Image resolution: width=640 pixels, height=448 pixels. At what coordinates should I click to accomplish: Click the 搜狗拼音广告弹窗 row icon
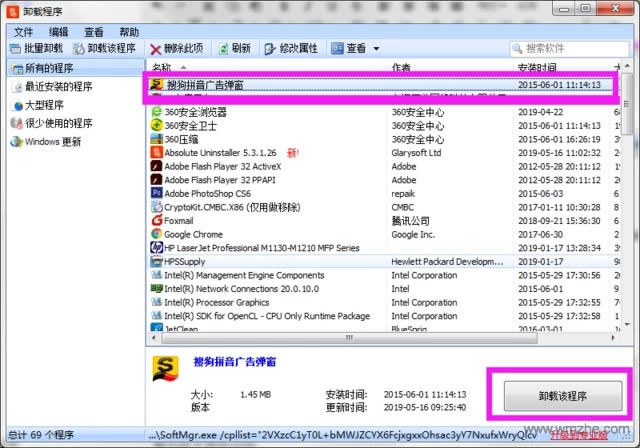coord(157,85)
